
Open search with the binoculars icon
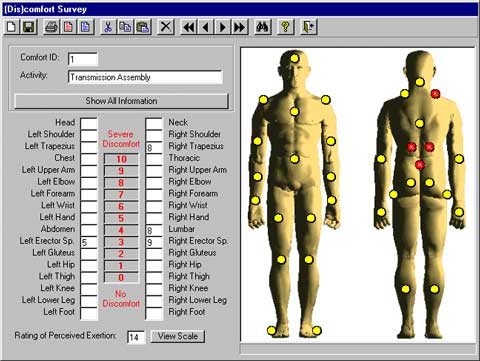point(262,27)
